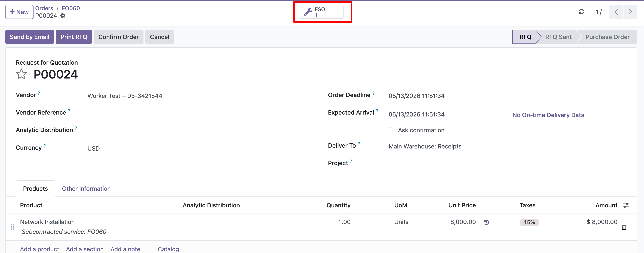The image size is (644, 253).
Task: Mark P00024 as favorite with the star
Action: click(21, 74)
